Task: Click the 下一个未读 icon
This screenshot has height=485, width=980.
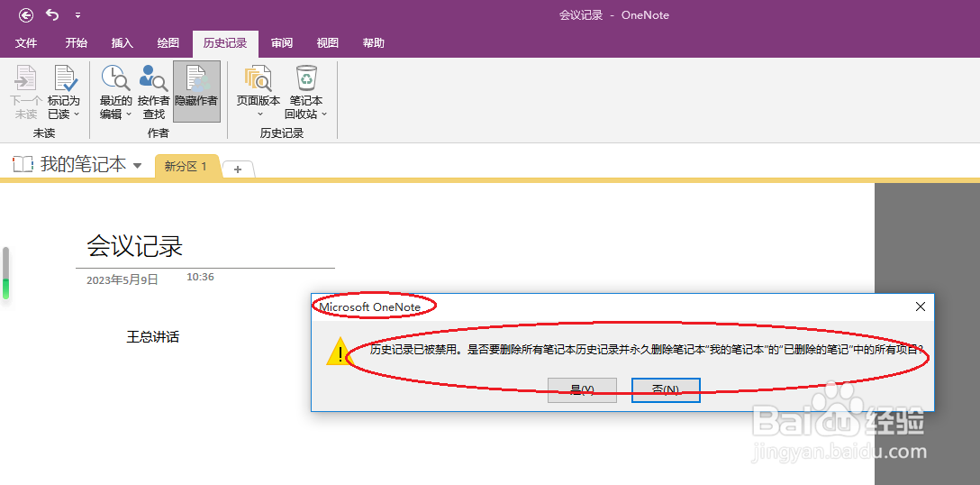Action: coord(26,78)
